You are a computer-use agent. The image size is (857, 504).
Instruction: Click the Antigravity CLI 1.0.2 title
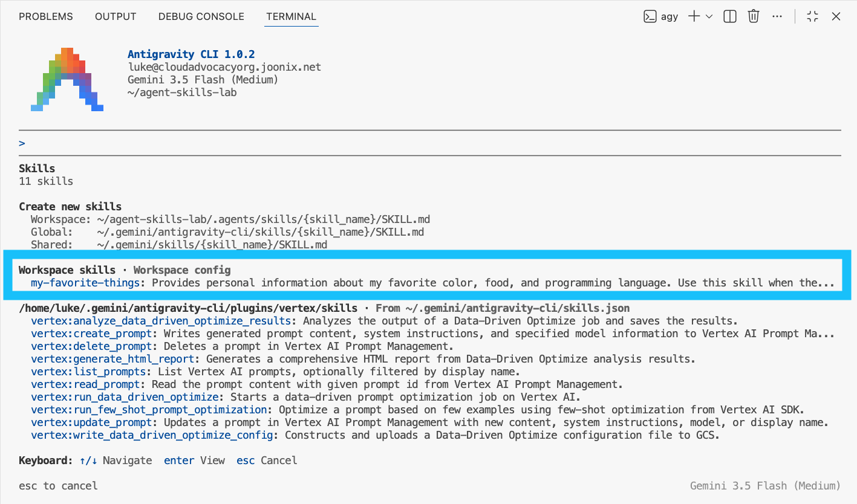pos(191,54)
